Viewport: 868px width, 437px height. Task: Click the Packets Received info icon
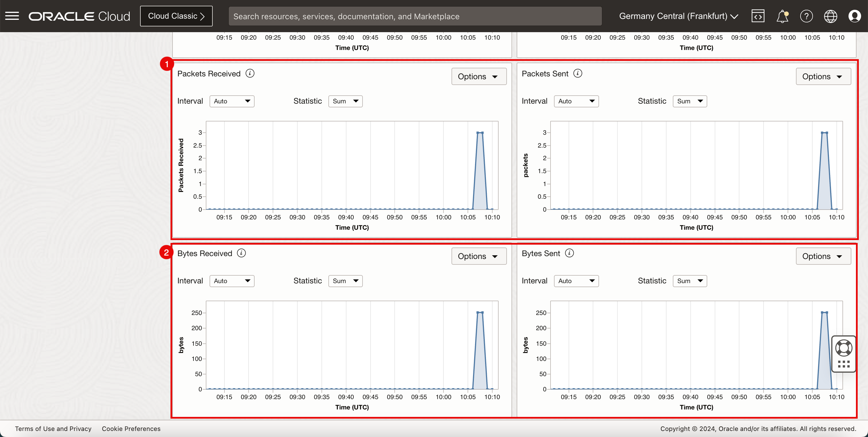pos(250,73)
